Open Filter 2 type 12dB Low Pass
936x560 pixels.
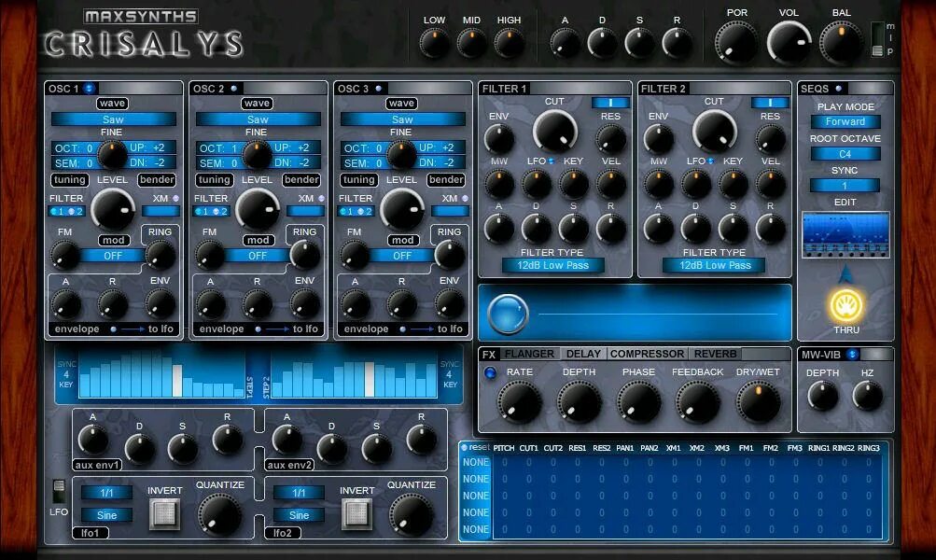tap(713, 266)
